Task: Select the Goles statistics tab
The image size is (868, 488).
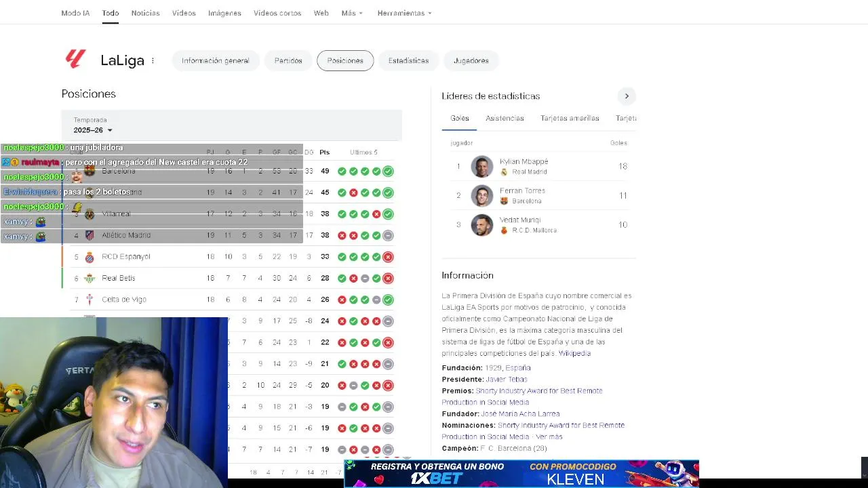Action: point(460,118)
